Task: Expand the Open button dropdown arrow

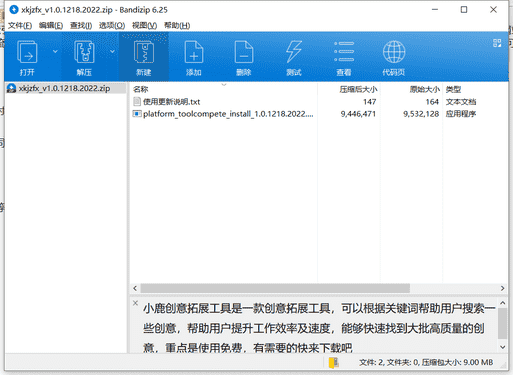Action: click(x=55, y=51)
